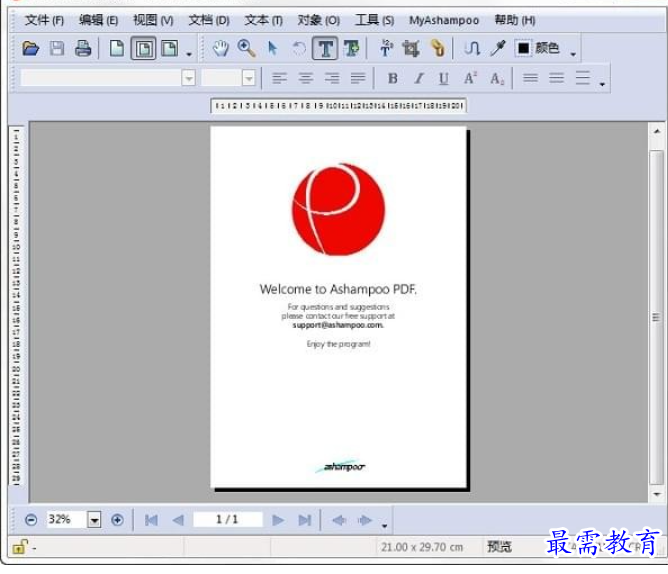This screenshot has height=574, width=668.
Task: Go to the first page
Action: 151,520
